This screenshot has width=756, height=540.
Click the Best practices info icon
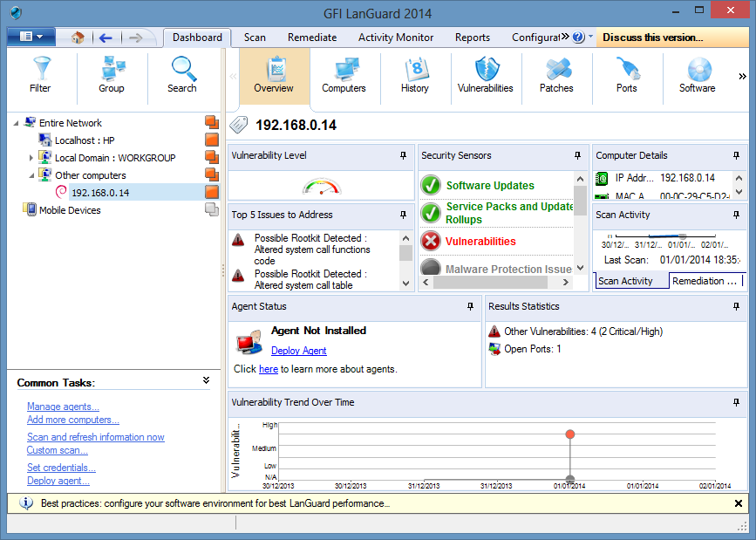(x=26, y=503)
